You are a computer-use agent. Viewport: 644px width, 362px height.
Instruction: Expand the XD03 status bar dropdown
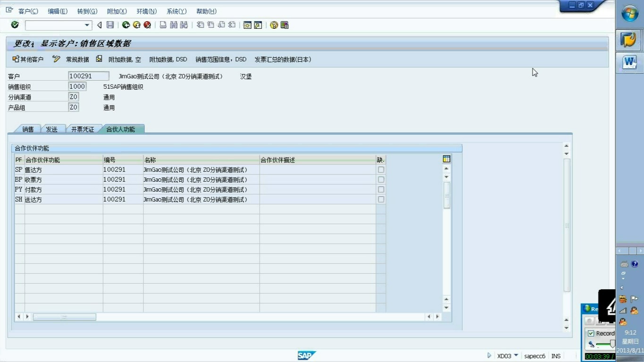pyautogui.click(x=516, y=355)
